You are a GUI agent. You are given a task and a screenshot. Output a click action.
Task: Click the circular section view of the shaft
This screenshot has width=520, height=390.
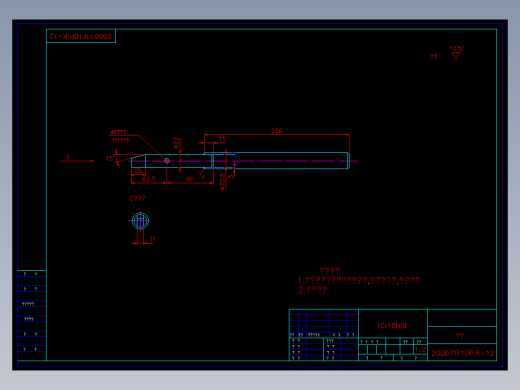[x=140, y=221]
